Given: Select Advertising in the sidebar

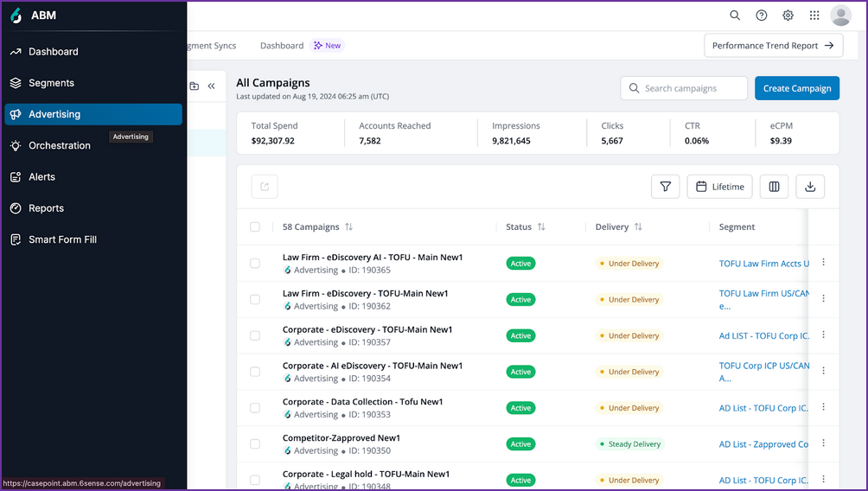Looking at the screenshot, I should 93,114.
